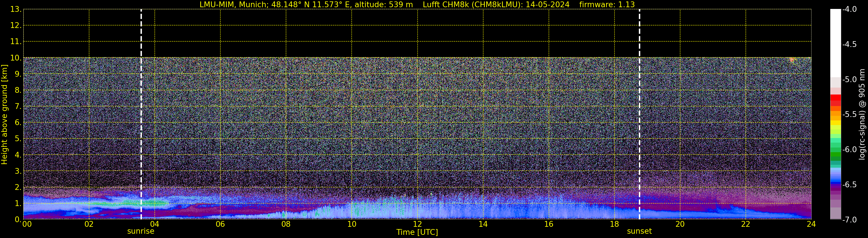
Task: Click the sunrise dashed vertical line
Action: 141,114
